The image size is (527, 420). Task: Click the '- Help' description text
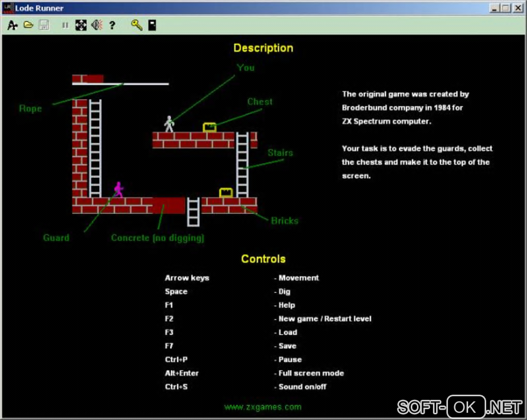(x=285, y=305)
